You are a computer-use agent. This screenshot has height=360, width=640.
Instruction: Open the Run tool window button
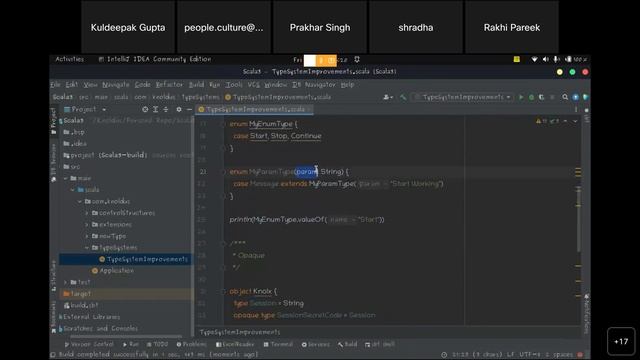click(x=131, y=344)
